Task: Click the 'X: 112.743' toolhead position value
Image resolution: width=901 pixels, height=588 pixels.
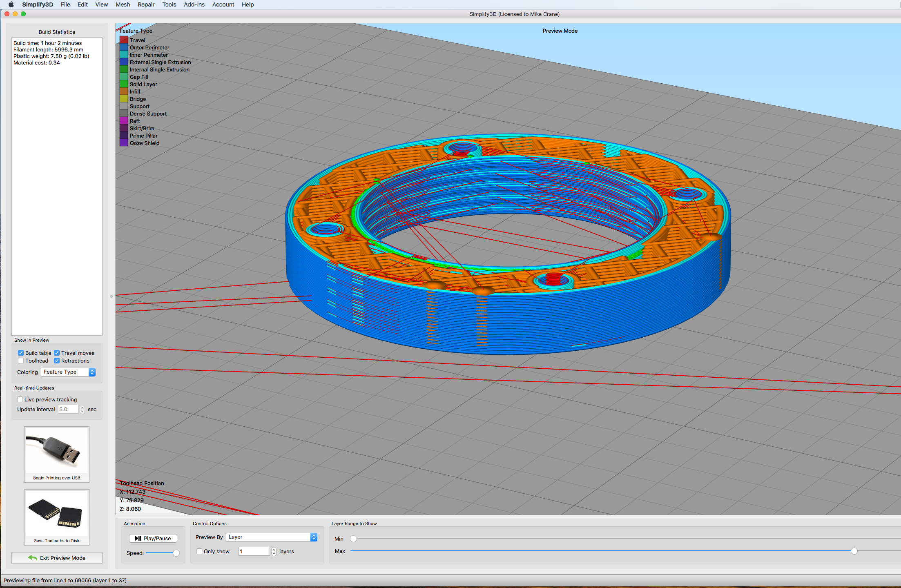Action: (132, 492)
